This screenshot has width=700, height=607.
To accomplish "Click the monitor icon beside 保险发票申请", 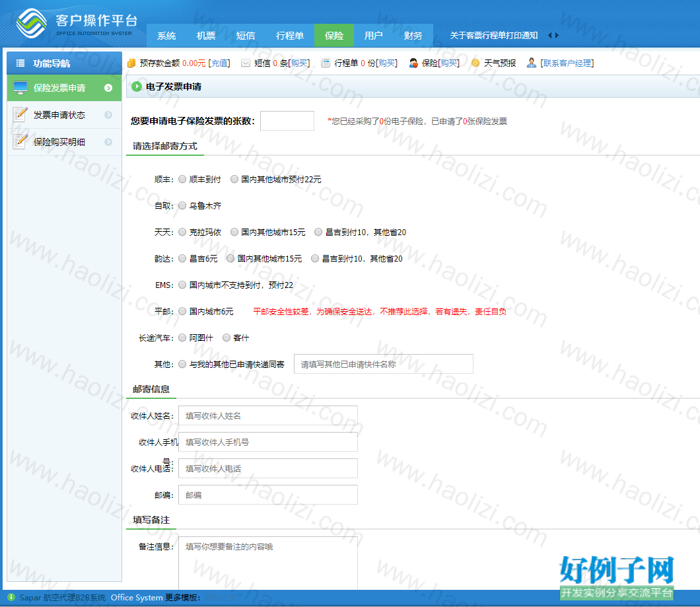I will coord(20,88).
